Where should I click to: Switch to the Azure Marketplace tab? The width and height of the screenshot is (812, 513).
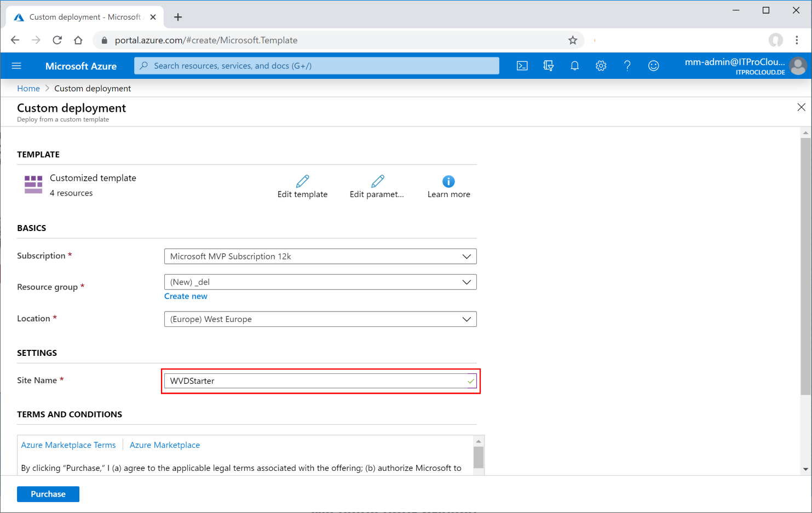(x=165, y=445)
